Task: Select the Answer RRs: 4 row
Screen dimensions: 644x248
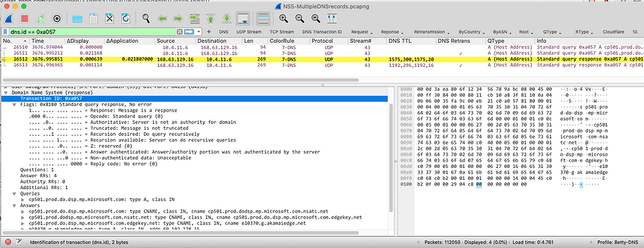Action: [194, 176]
